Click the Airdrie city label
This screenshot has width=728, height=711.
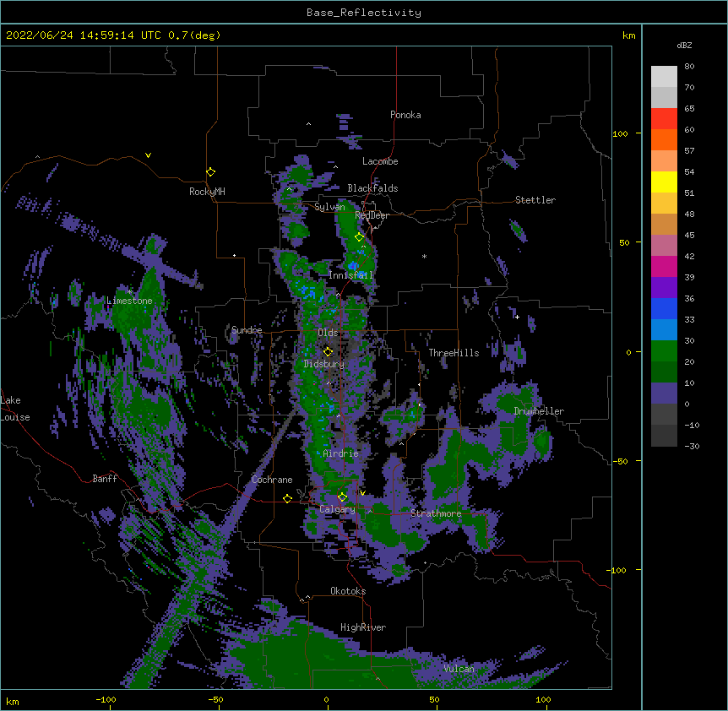[340, 453]
